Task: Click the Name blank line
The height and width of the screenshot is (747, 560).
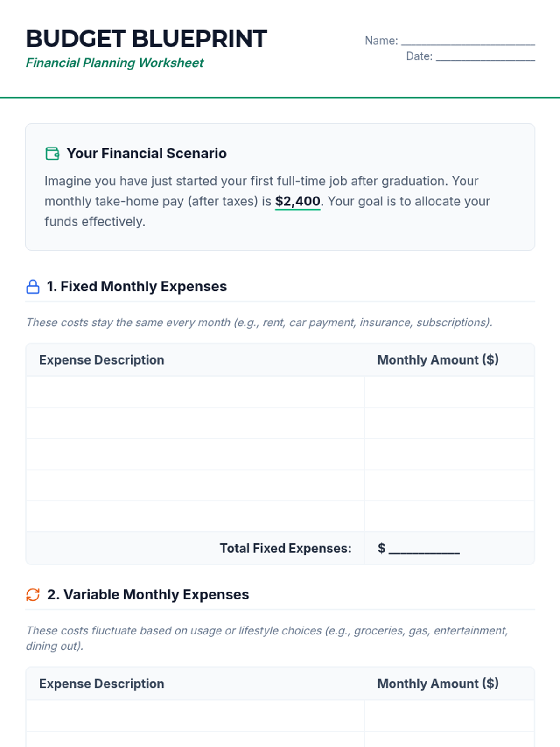Action: pyautogui.click(x=468, y=42)
